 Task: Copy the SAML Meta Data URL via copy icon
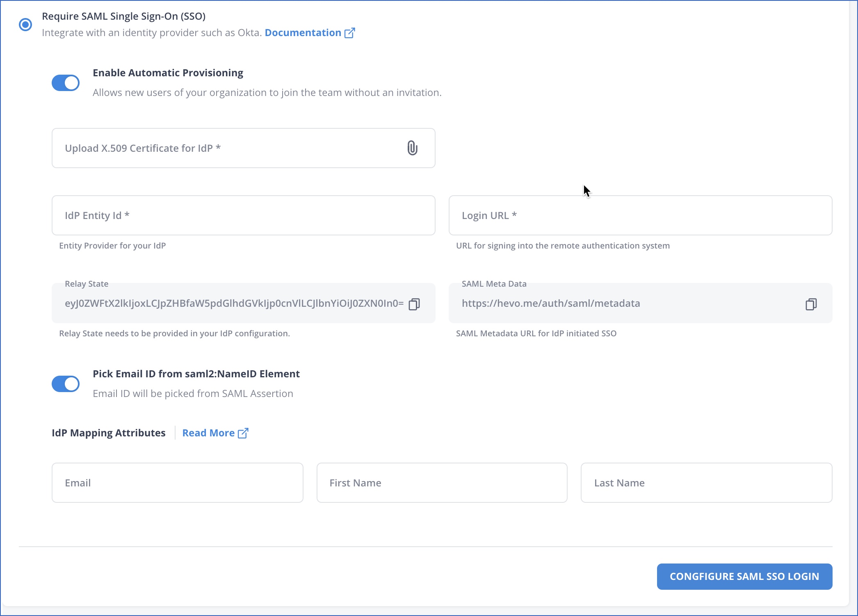tap(811, 304)
